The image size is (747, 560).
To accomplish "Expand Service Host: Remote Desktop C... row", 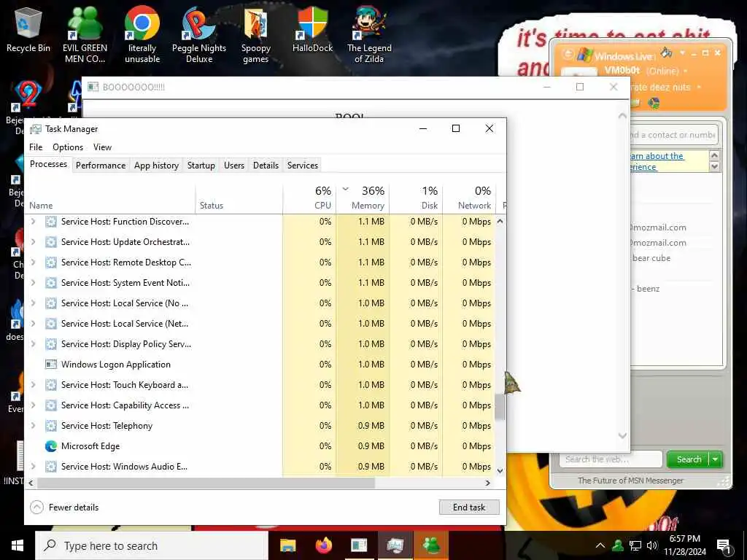I will (x=34, y=262).
